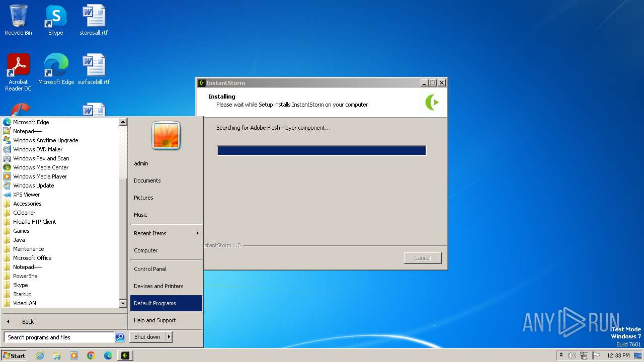Click the Shut down button

coord(147,337)
